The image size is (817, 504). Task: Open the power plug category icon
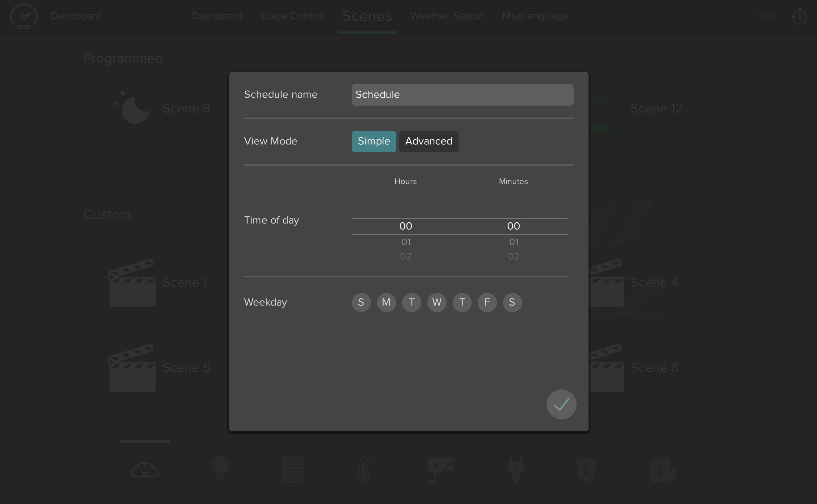point(515,469)
